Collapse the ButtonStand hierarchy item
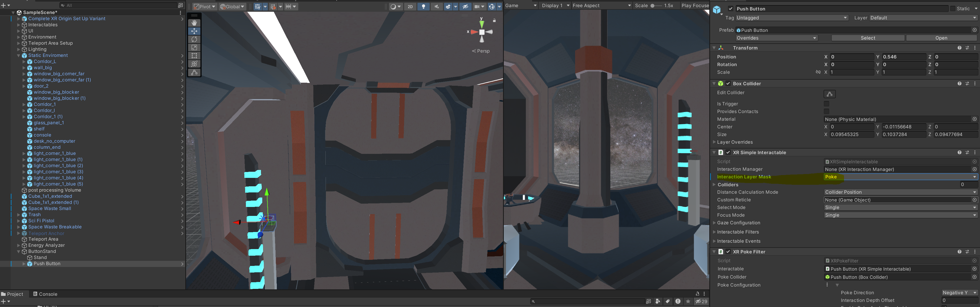Screen dimensions: 980x307 click(x=18, y=252)
